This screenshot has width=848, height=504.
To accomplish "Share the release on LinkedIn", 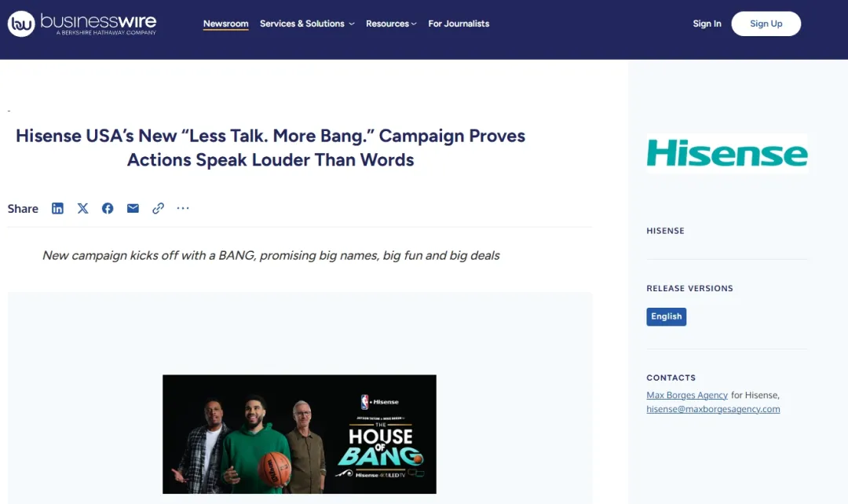I will 57,208.
